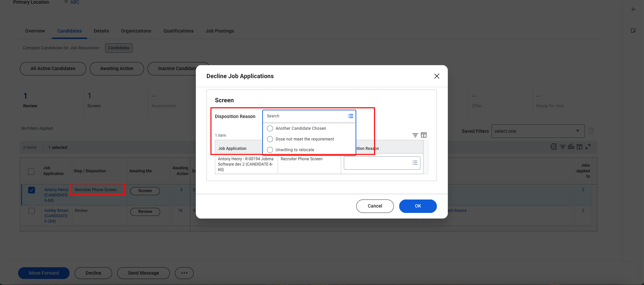Click Recruiter Phone Screen cell in dialog
This screenshot has height=285, width=644.
tap(302, 159)
